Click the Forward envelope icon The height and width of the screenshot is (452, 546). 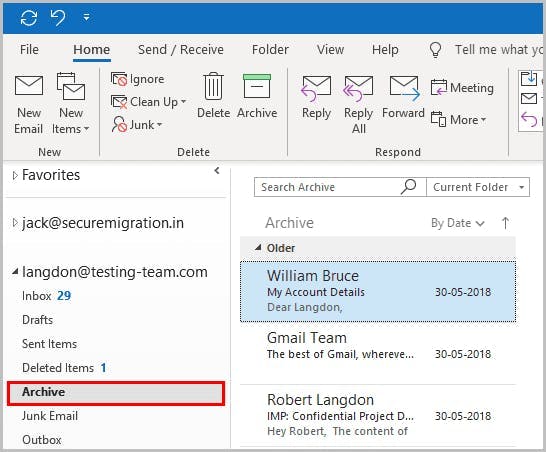tap(404, 88)
